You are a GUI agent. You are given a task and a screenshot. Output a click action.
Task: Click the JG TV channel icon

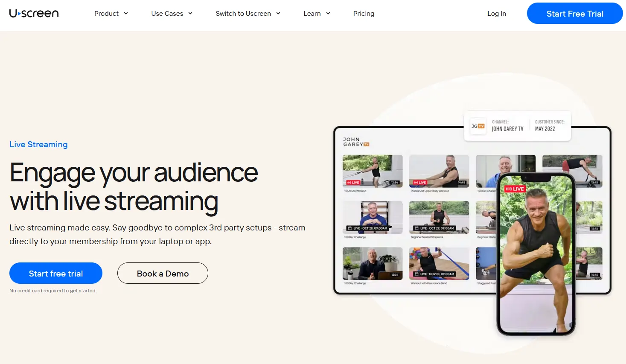tap(478, 126)
